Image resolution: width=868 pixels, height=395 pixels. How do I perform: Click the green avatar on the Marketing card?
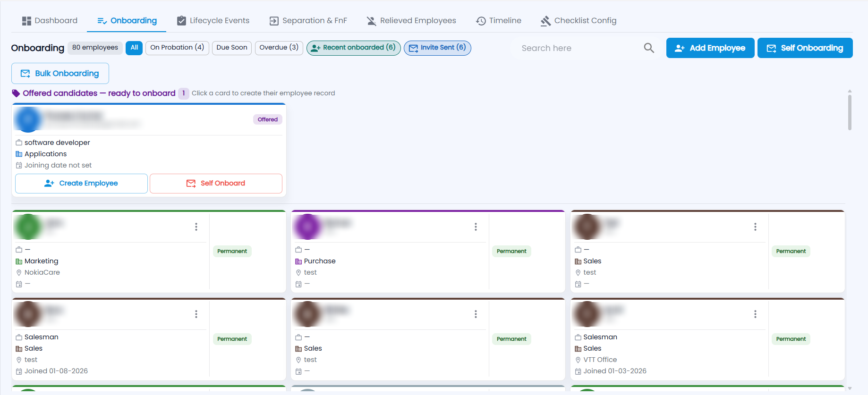tap(28, 227)
